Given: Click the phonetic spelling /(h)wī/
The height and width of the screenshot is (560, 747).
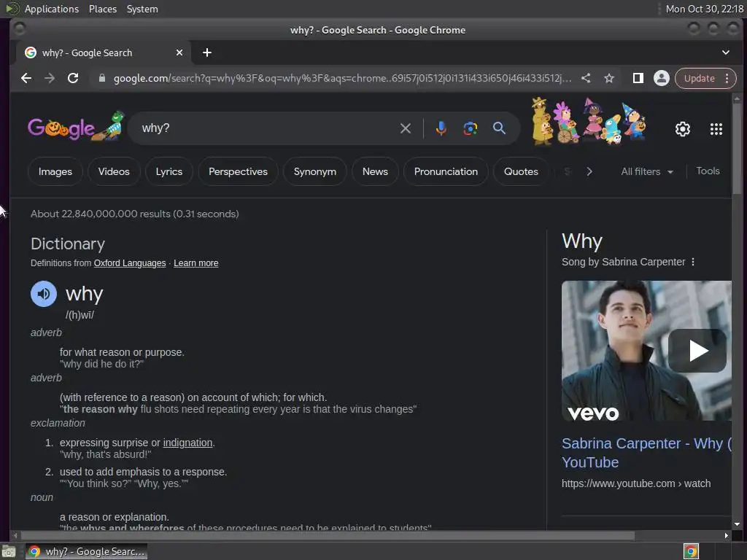Looking at the screenshot, I should (x=80, y=315).
